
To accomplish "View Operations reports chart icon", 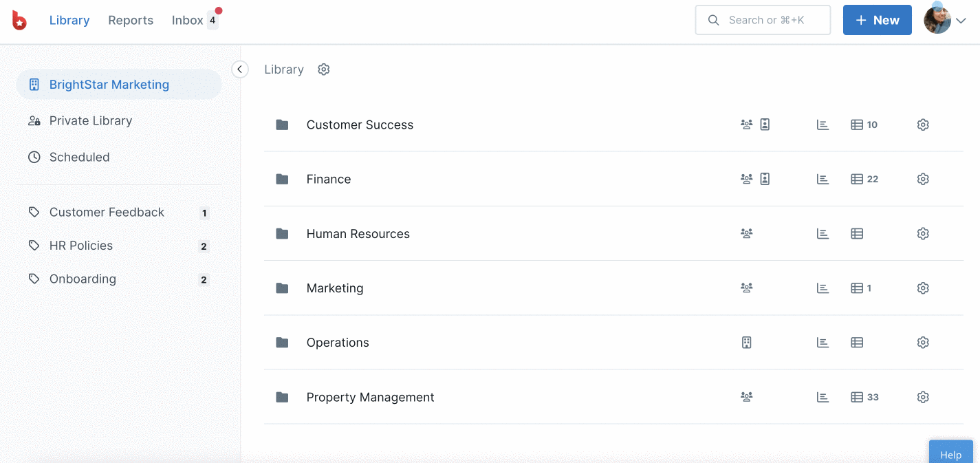I will 823,342.
